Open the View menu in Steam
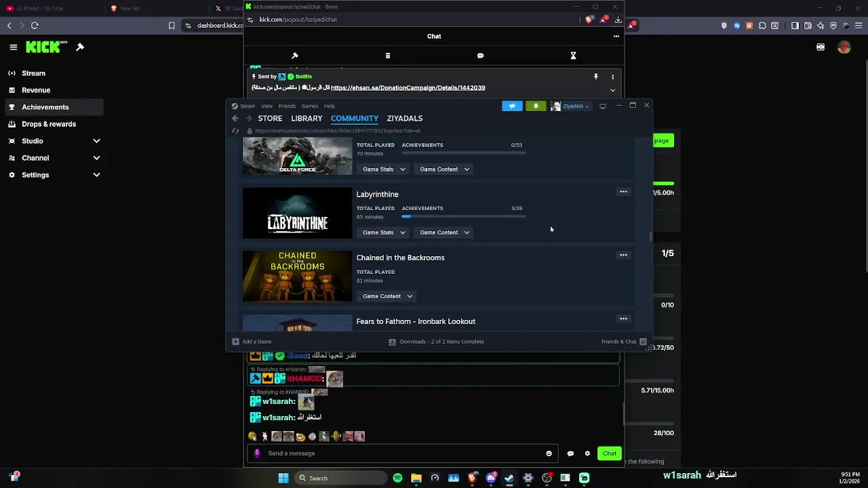This screenshot has width=868, height=488. pos(267,106)
